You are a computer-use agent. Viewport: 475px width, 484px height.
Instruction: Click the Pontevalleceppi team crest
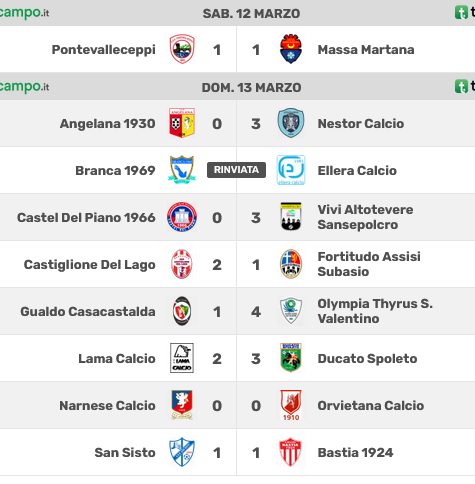182,49
